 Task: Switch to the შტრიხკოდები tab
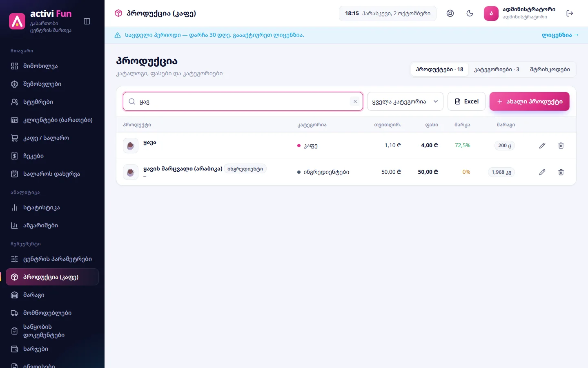pyautogui.click(x=550, y=70)
